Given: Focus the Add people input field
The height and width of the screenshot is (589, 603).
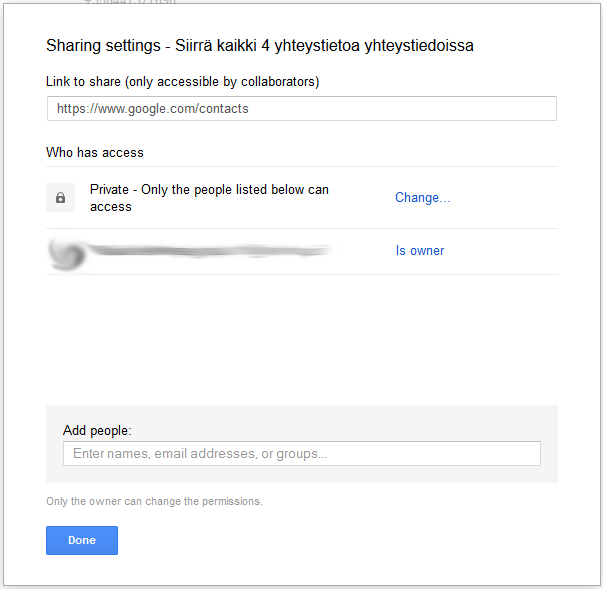Looking at the screenshot, I should pyautogui.click(x=301, y=454).
